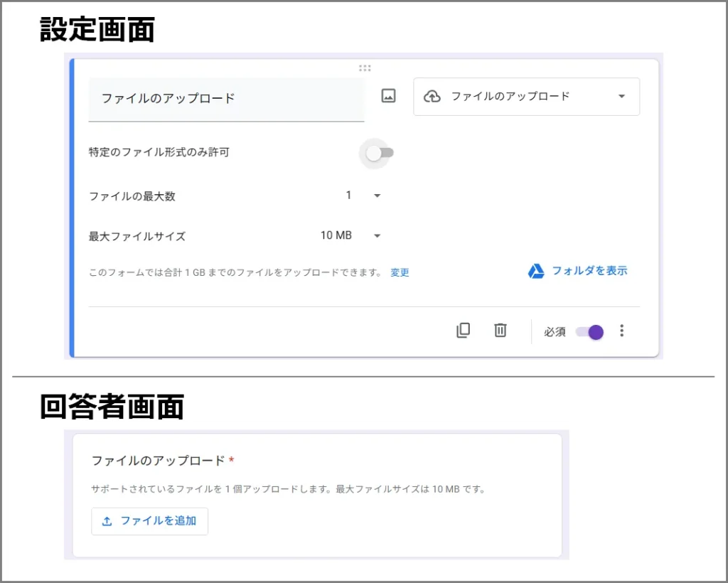
Task: Click the upload arrow icon in ファイルを追加
Action: [107, 521]
